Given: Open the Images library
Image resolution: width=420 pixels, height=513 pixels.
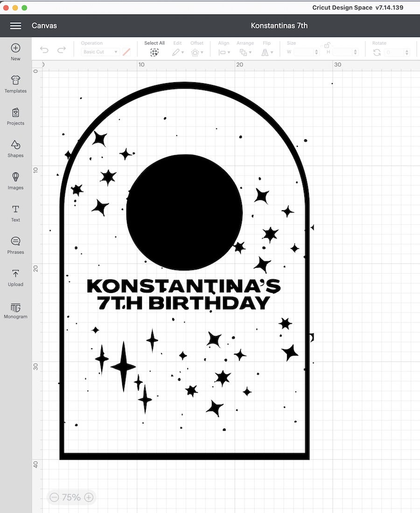Looking at the screenshot, I should pyautogui.click(x=16, y=181).
